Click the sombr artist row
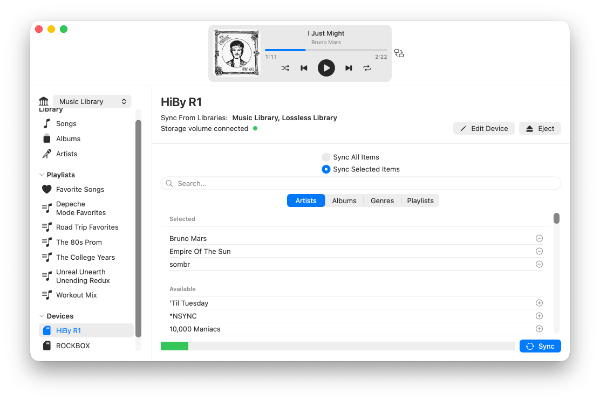Screen dimensions: 600x401 [356, 264]
